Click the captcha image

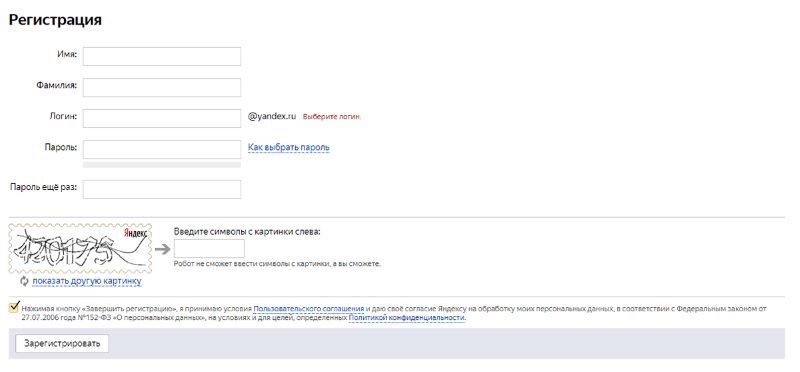click(x=80, y=249)
